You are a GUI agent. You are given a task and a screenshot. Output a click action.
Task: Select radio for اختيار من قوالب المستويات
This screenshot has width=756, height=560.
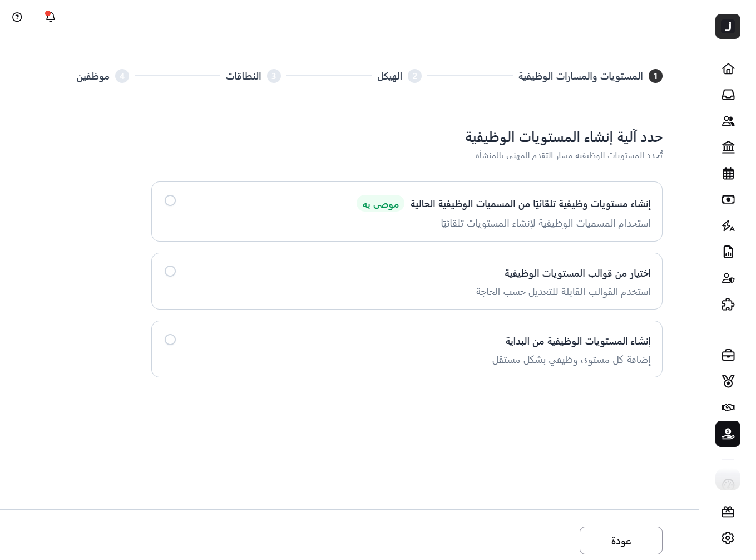(x=170, y=271)
